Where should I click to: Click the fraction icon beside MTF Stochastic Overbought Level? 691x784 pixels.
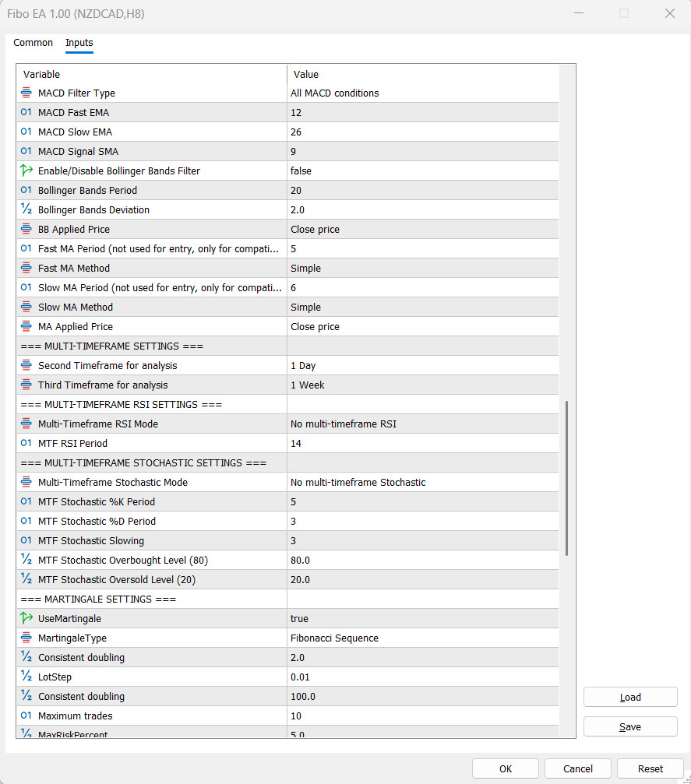pyautogui.click(x=26, y=560)
